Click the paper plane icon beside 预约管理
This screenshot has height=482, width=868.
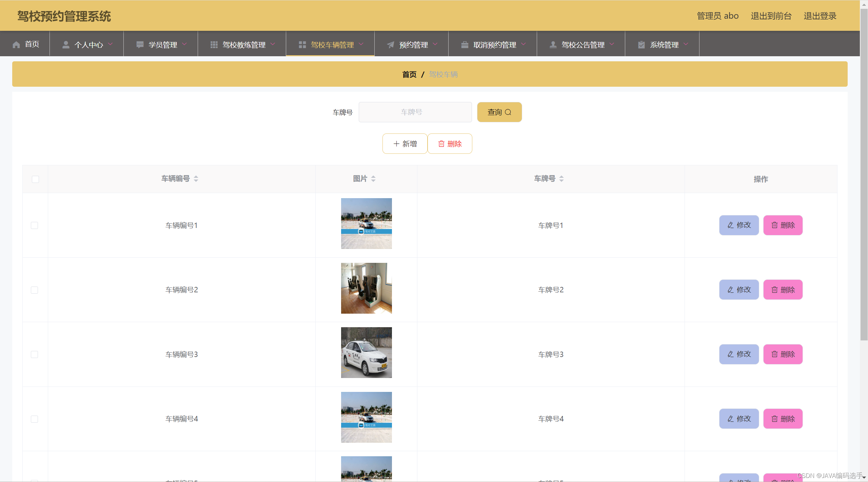[391, 44]
